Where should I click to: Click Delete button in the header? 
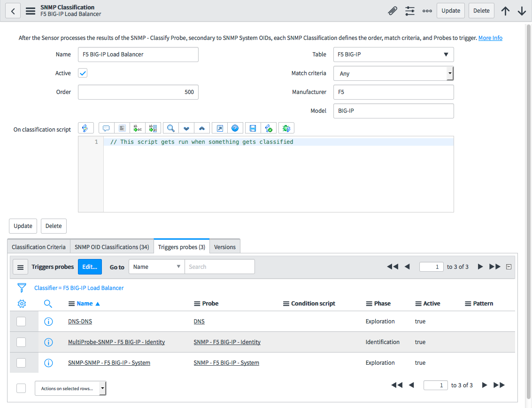click(x=481, y=11)
